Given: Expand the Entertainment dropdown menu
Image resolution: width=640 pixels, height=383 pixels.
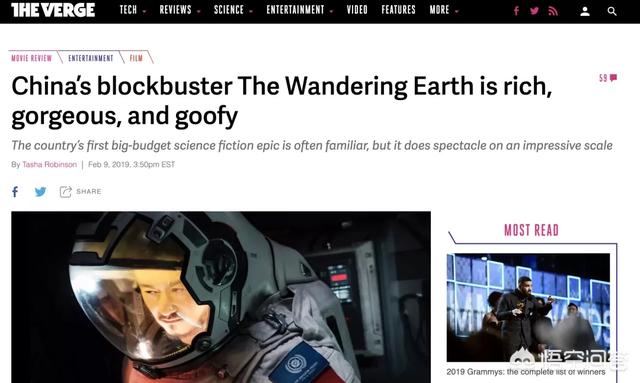Looking at the screenshot, I should (300, 10).
